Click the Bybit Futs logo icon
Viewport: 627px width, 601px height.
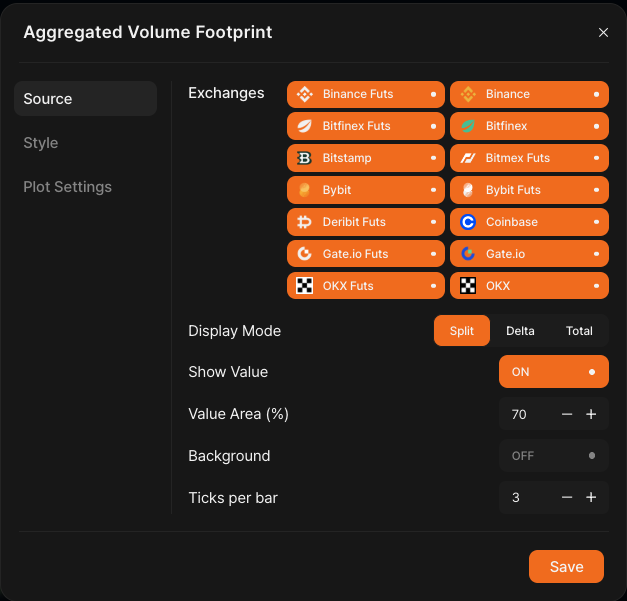pyautogui.click(x=468, y=190)
